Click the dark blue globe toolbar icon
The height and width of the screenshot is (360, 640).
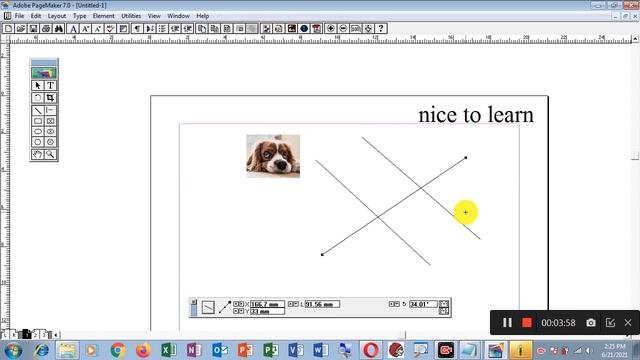[304, 29]
